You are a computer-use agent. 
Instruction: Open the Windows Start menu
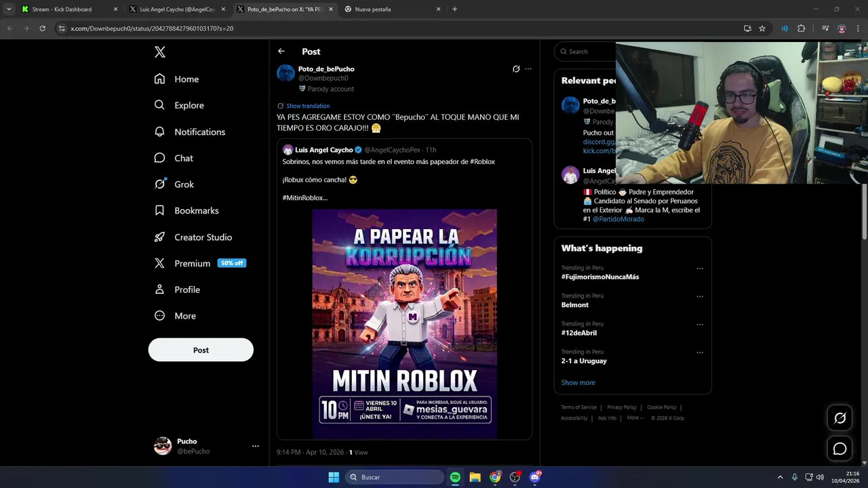[x=334, y=477]
